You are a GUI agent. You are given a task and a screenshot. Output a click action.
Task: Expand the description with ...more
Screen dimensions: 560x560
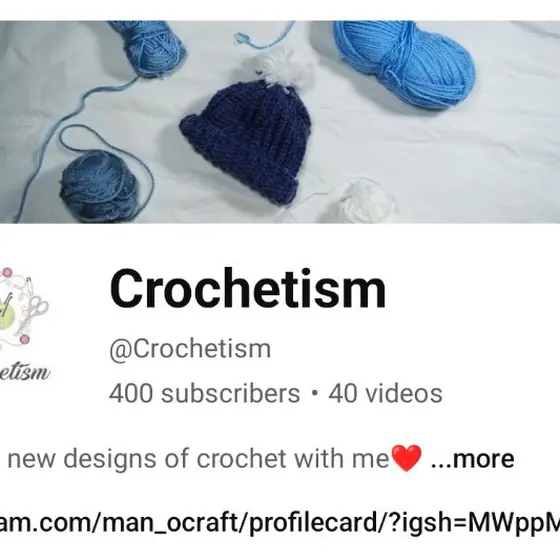(472, 459)
